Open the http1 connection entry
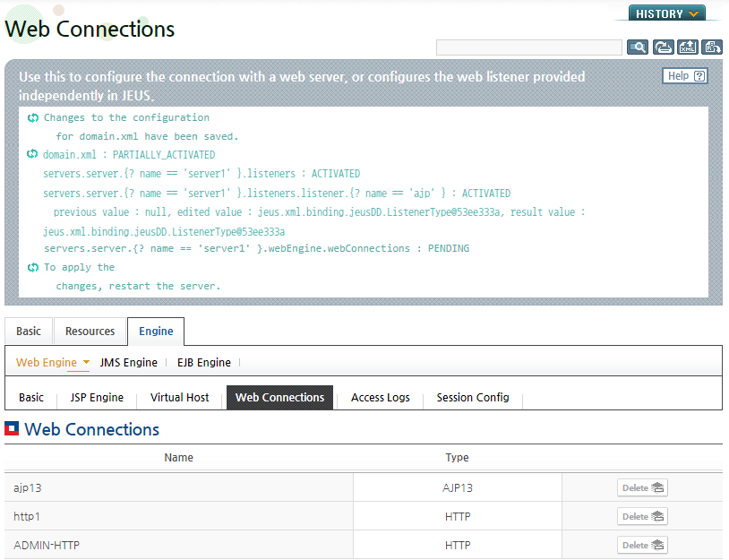 click(x=27, y=516)
